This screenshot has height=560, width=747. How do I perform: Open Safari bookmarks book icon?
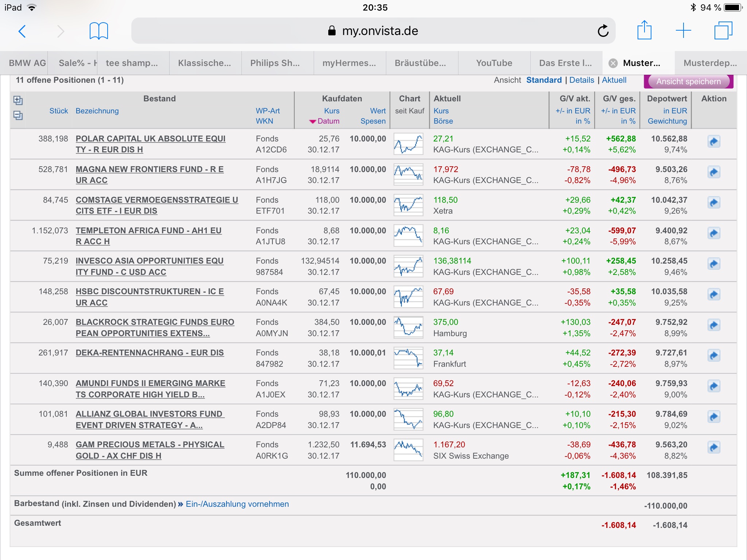point(98,31)
